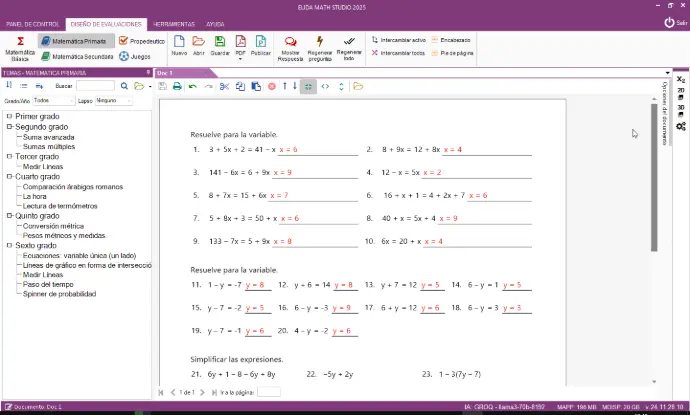Click Regenerar pregunta lightning icon
The image size is (690, 415).
pyautogui.click(x=320, y=41)
